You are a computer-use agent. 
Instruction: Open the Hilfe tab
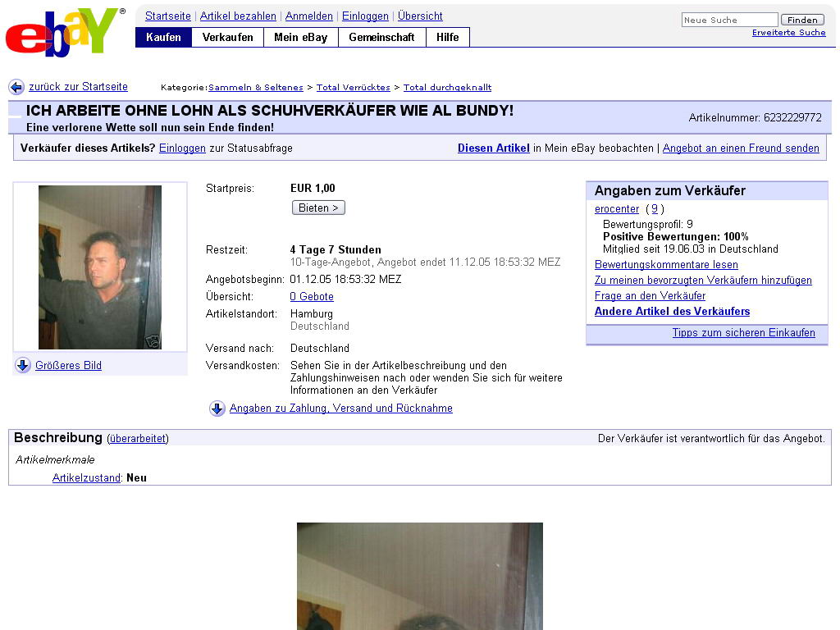(448, 38)
